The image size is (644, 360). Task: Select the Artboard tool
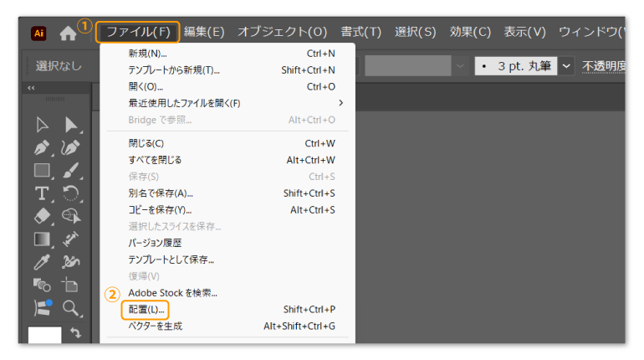[x=71, y=285]
